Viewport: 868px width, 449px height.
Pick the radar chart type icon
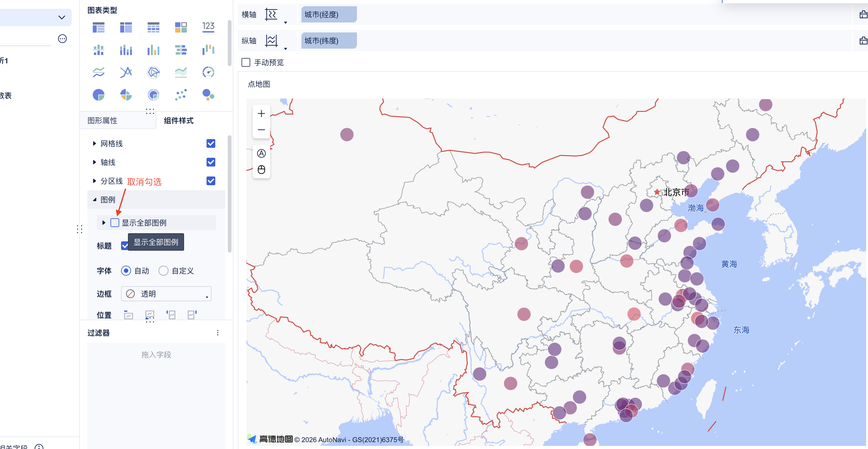(153, 72)
